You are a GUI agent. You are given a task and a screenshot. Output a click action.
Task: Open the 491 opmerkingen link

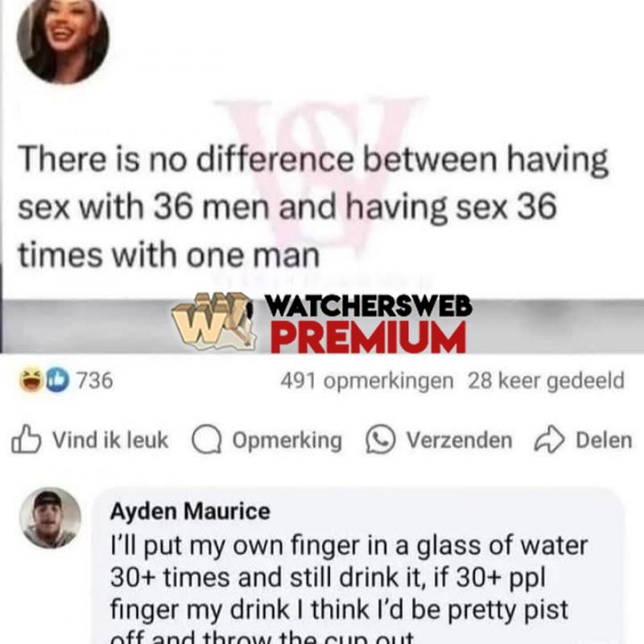(x=367, y=381)
